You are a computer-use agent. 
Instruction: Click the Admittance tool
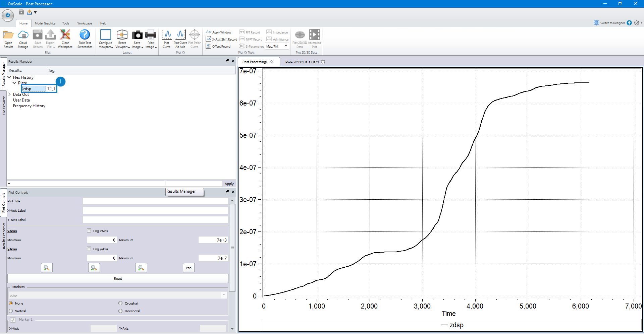pos(277,40)
